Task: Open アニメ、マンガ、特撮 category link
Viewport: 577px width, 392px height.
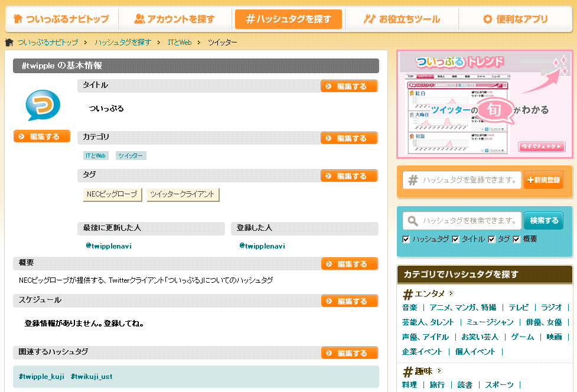Action: pyautogui.click(x=463, y=308)
